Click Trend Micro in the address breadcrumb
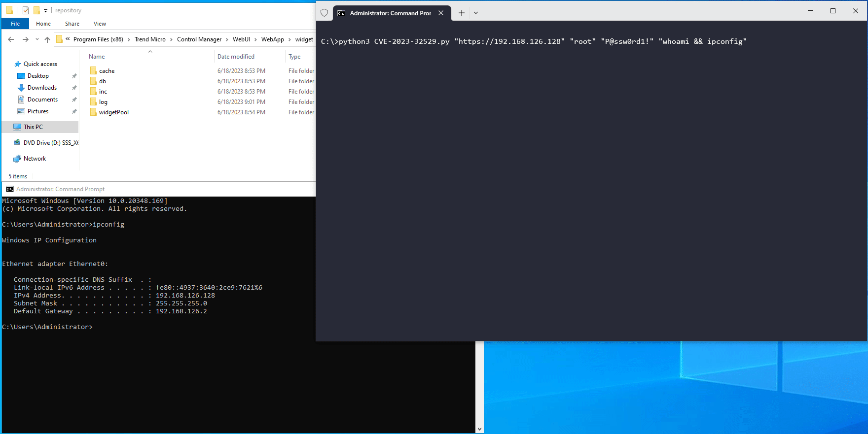Viewport: 868px width, 434px height. [150, 39]
